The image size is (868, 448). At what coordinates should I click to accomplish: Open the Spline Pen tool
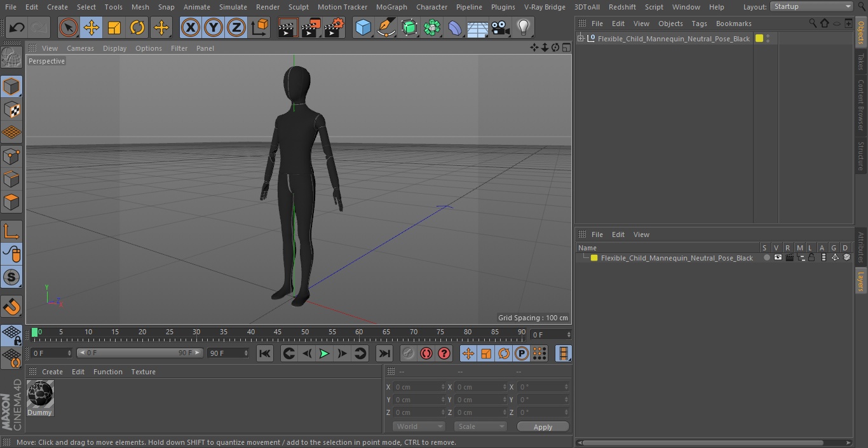click(x=386, y=27)
